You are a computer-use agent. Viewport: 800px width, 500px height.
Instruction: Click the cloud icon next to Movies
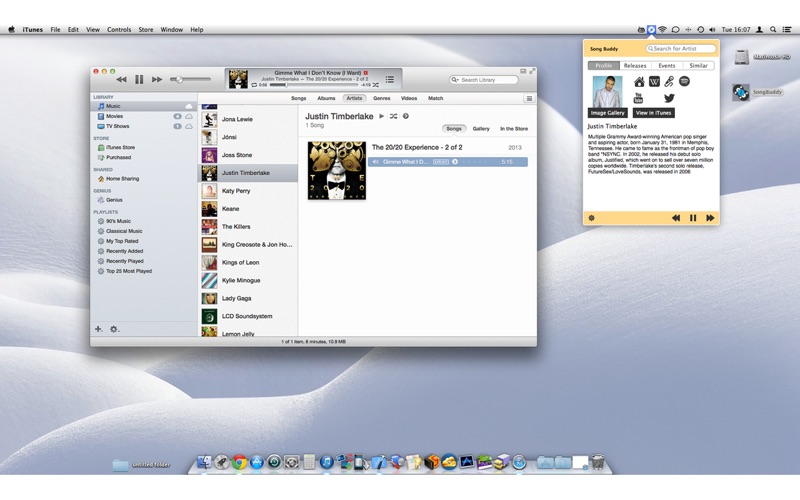[189, 116]
